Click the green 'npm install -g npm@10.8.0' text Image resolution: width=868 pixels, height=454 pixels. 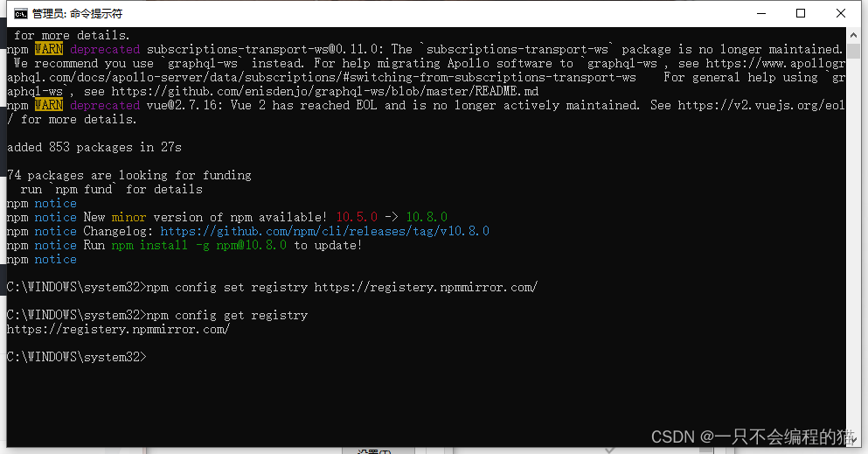coord(198,245)
